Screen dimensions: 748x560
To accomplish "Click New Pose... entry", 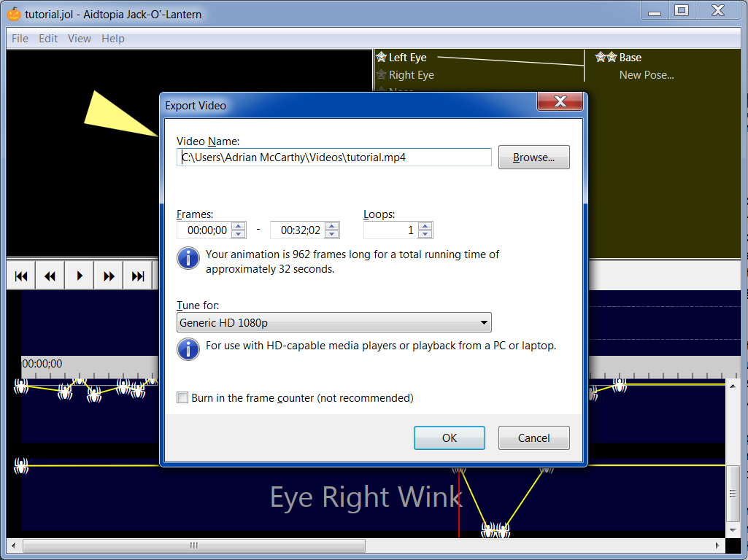I will pyautogui.click(x=647, y=75).
